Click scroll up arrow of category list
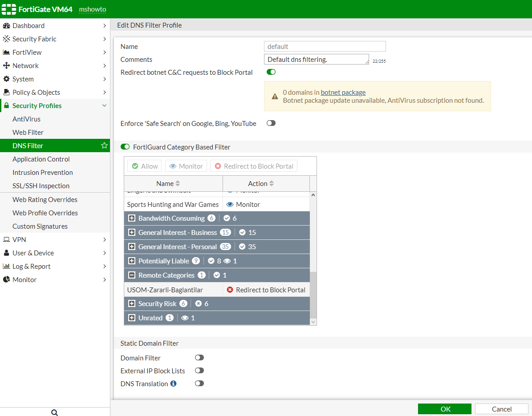The width and height of the screenshot is (532, 416). tap(313, 195)
